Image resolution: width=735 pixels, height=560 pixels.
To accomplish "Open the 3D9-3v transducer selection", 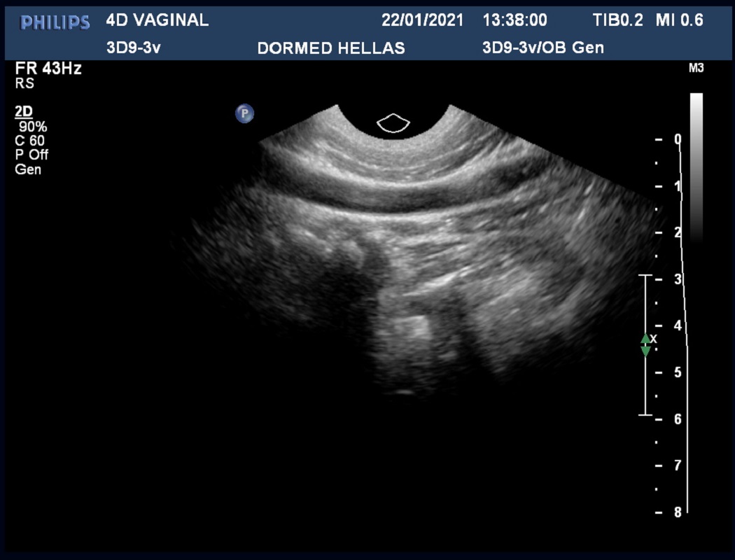I will point(134,48).
